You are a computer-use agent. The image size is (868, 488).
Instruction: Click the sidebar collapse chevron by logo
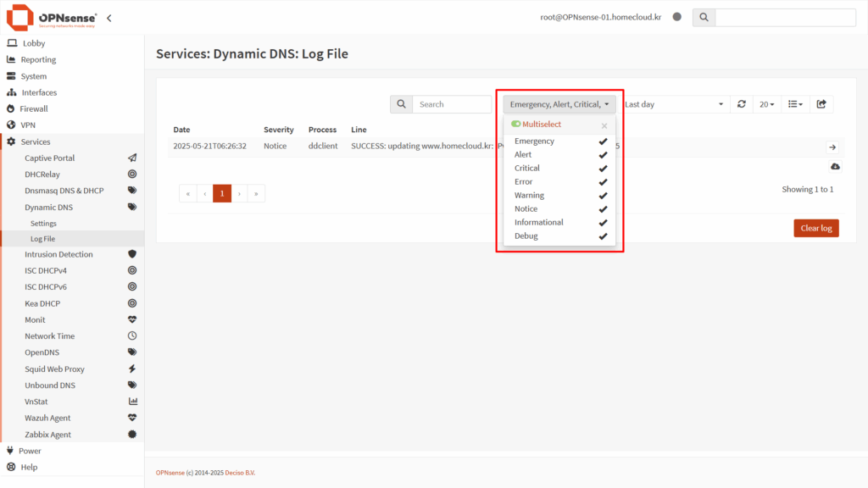pos(109,18)
